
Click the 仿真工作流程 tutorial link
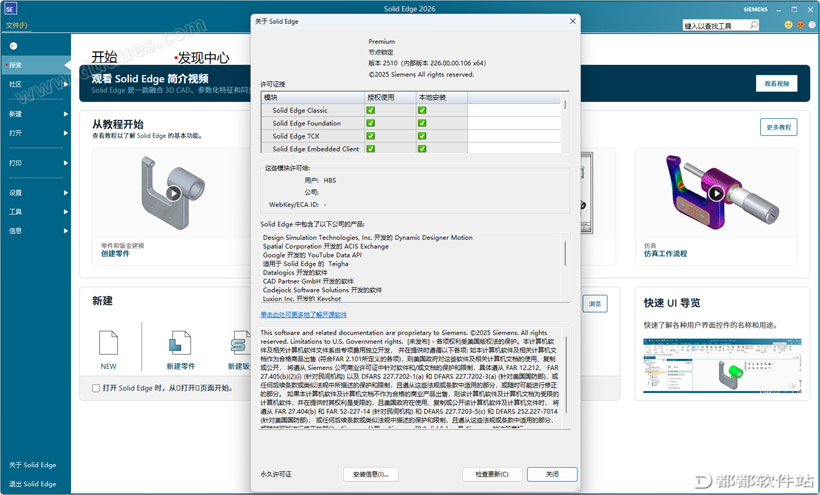pos(665,254)
